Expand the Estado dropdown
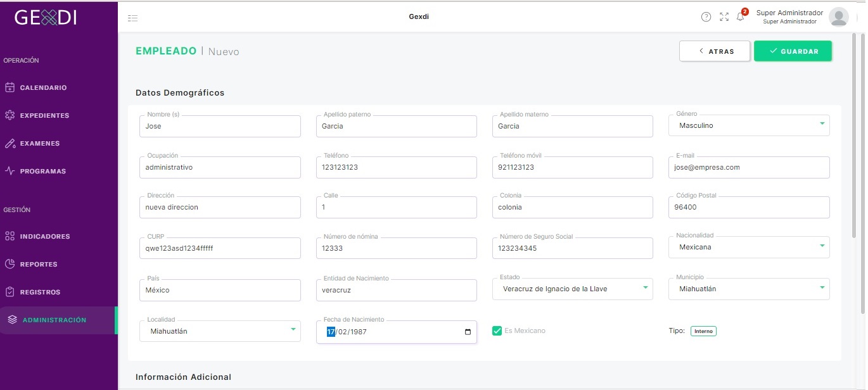 [573, 289]
